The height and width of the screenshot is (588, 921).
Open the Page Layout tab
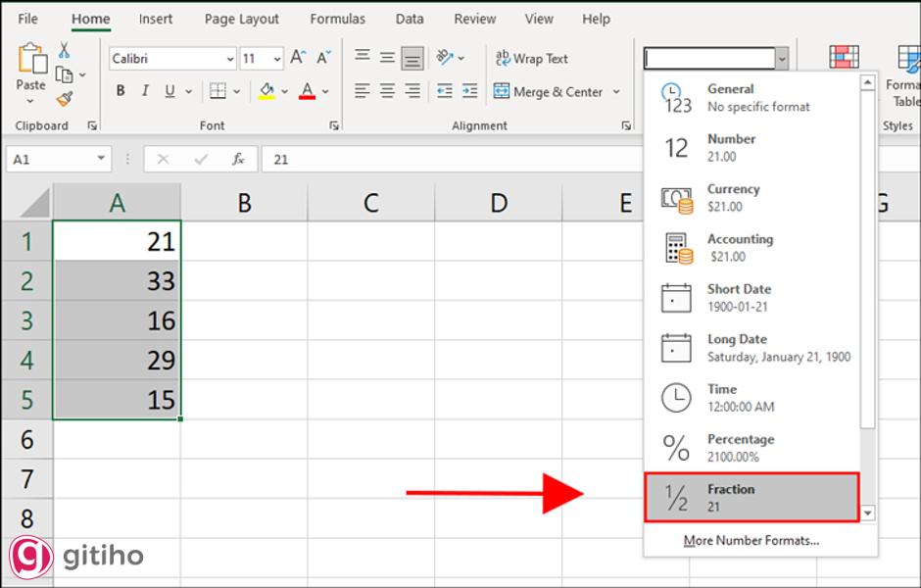point(241,19)
